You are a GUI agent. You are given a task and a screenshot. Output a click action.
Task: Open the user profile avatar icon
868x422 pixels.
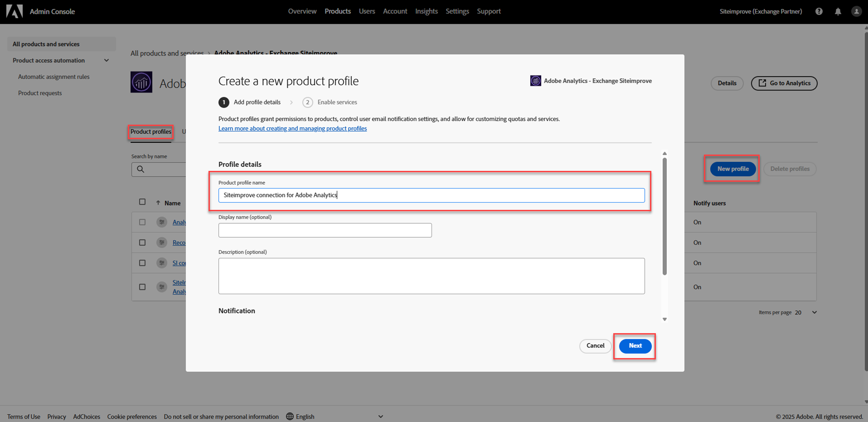[x=856, y=11]
